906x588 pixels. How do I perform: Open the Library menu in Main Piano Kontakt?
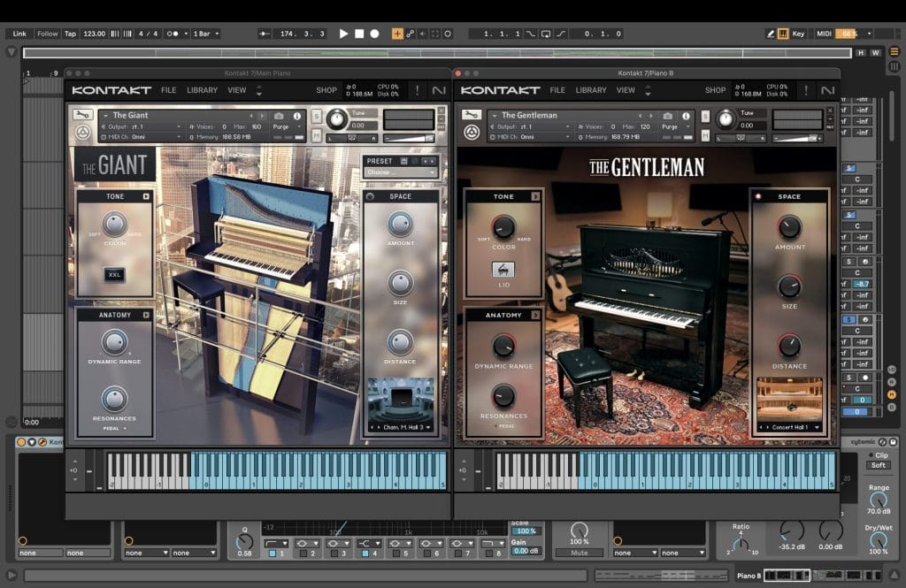click(x=202, y=90)
